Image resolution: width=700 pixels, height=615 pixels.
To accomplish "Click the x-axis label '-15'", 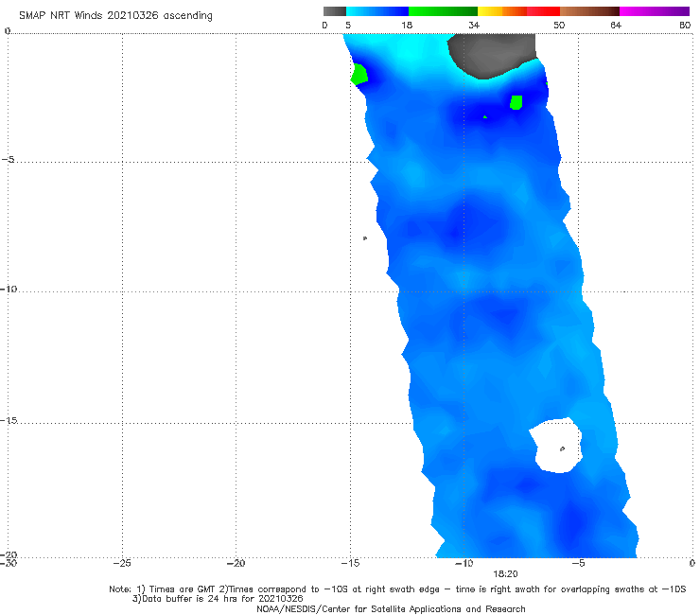I will [350, 563].
